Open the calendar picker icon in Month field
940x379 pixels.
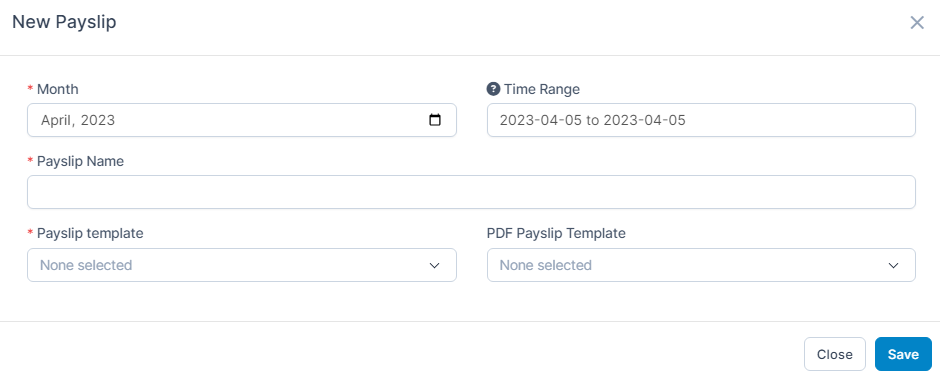(435, 120)
